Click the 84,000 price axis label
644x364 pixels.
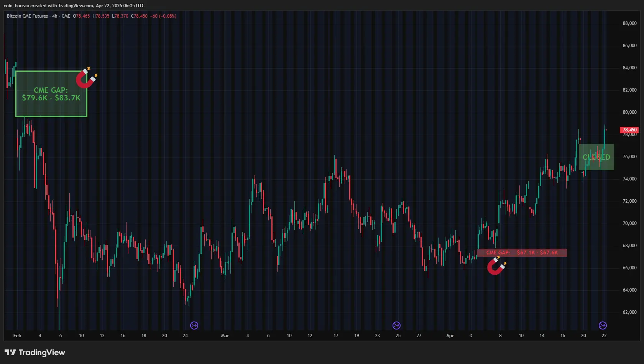pos(629,68)
